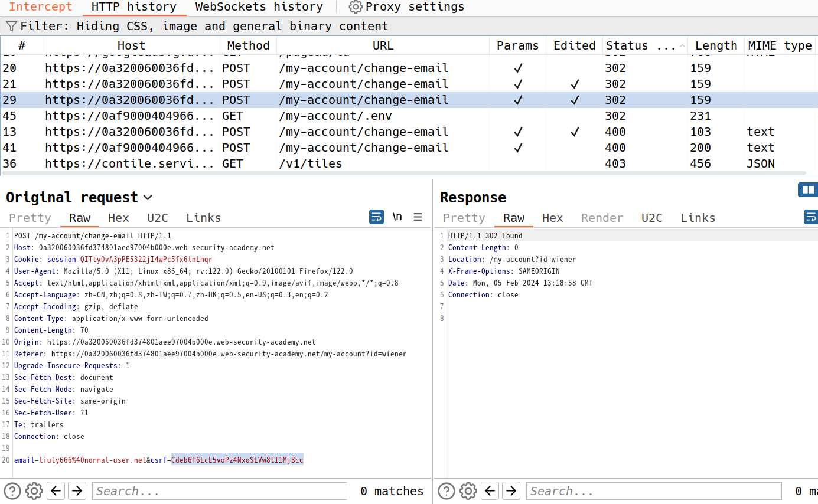
Task: Select history row number 41
Action: point(409,148)
